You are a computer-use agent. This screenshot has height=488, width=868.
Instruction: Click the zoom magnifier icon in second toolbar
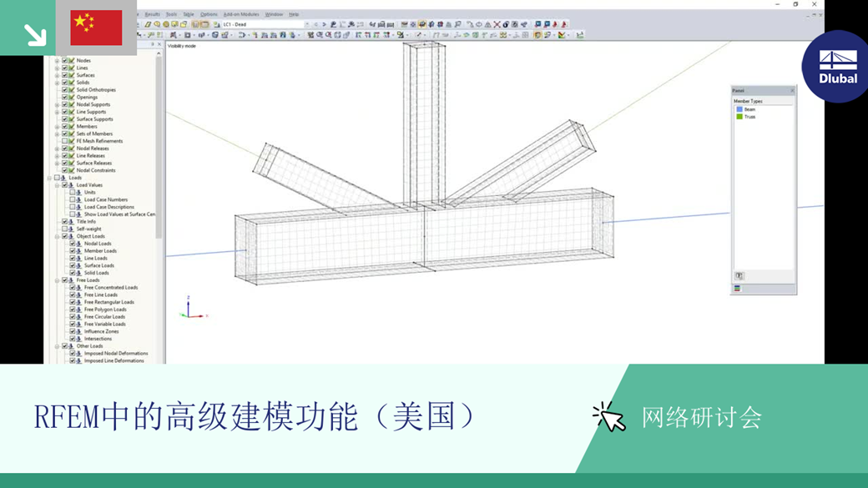[x=320, y=35]
